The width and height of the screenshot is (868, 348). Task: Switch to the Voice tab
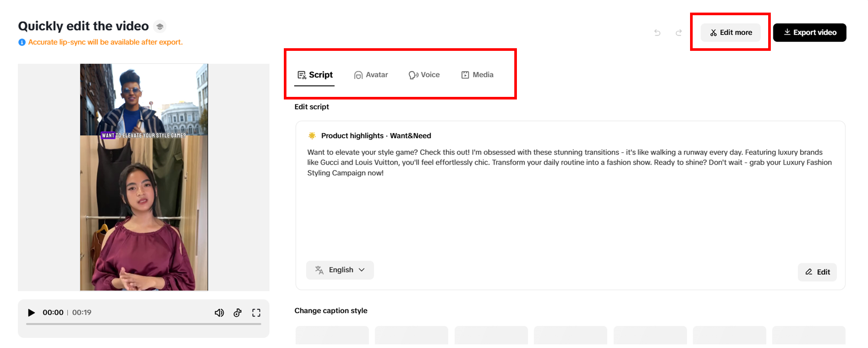click(424, 75)
